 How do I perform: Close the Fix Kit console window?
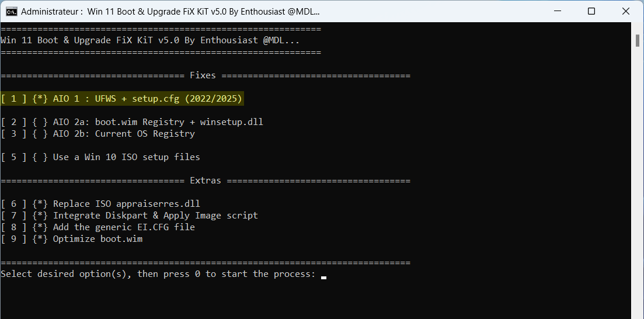click(624, 12)
